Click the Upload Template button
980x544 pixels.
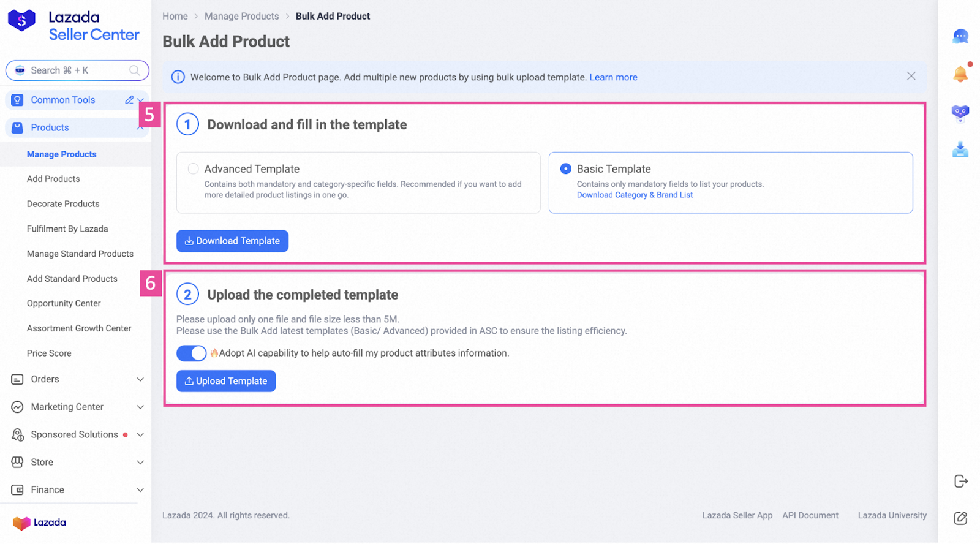226,381
